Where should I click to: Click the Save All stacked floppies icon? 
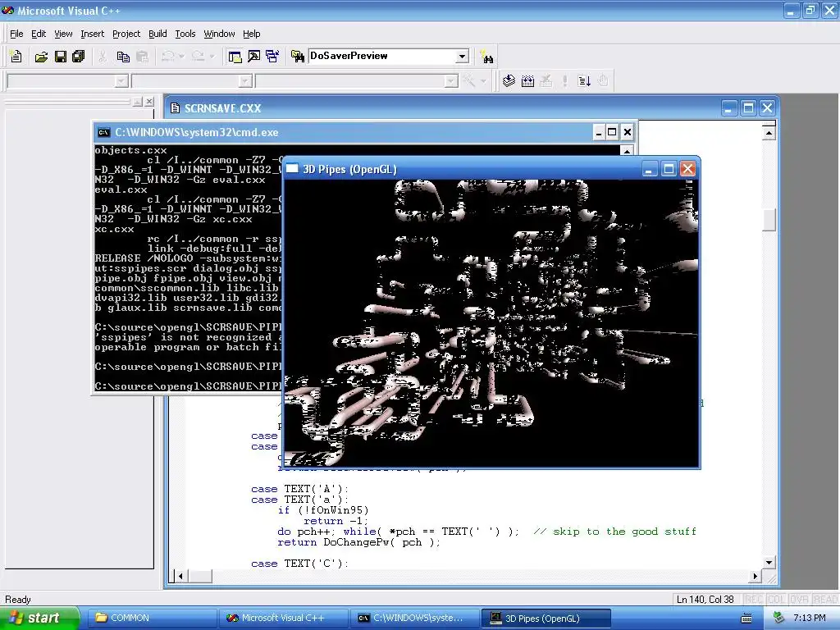point(78,57)
